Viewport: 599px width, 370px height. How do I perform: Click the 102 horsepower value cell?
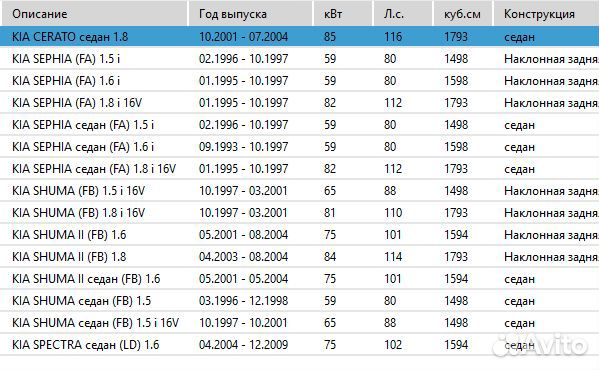click(393, 345)
